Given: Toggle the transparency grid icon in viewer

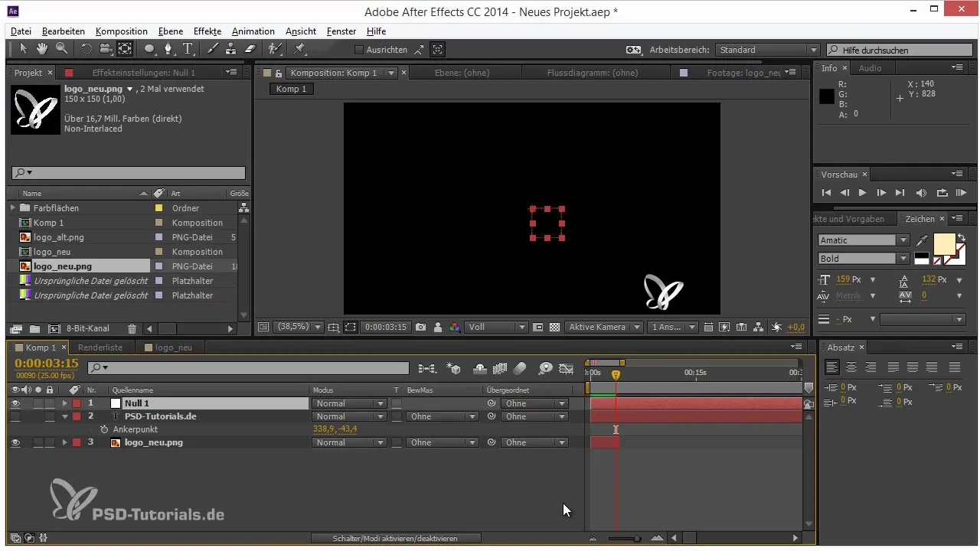Looking at the screenshot, I should [554, 327].
